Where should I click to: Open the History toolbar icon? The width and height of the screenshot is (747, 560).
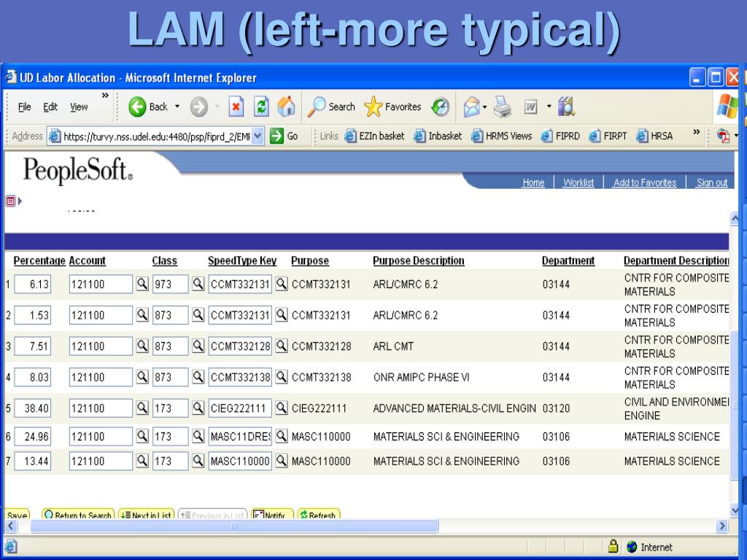pos(440,107)
